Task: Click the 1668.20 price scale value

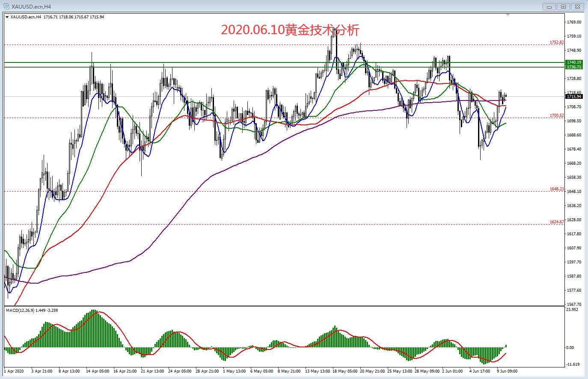Action: coord(574,163)
